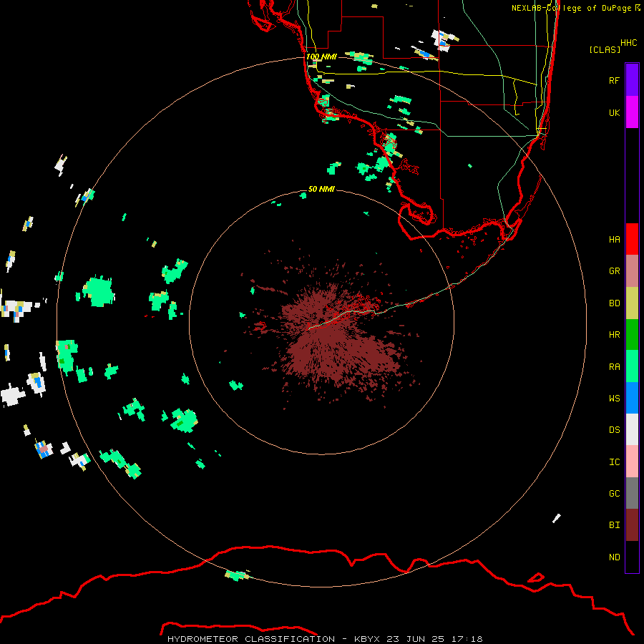Click the DS legend label
The image size is (644, 644).
(x=614, y=430)
